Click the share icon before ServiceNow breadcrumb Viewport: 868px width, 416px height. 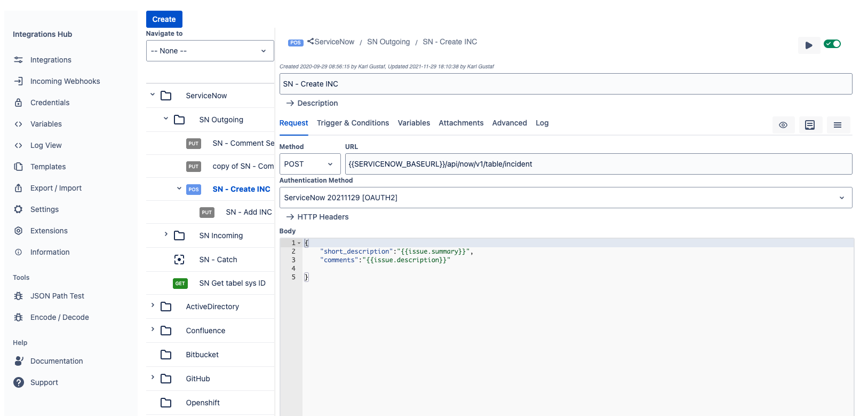(310, 41)
